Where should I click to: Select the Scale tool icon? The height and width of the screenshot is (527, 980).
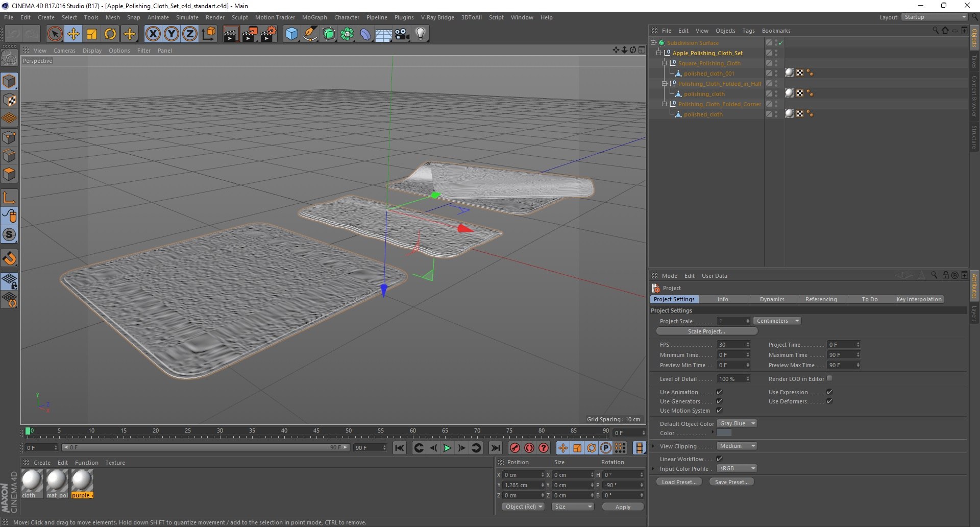coord(92,34)
